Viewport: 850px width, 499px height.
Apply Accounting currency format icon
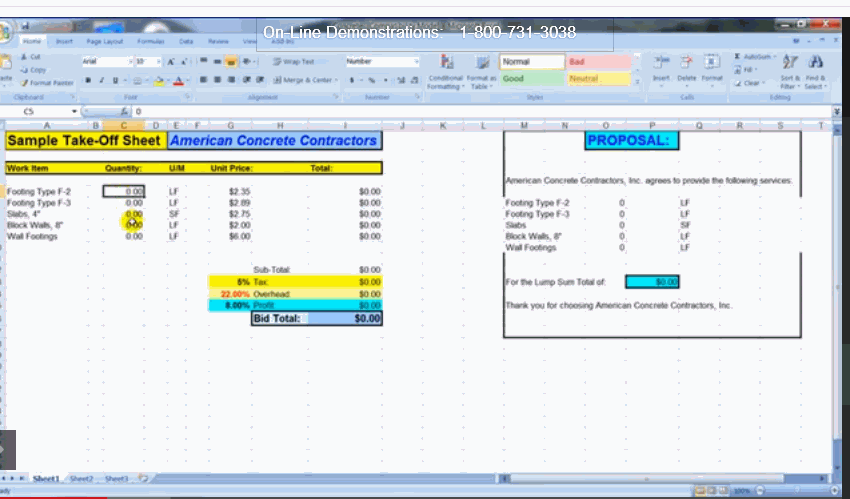(352, 80)
